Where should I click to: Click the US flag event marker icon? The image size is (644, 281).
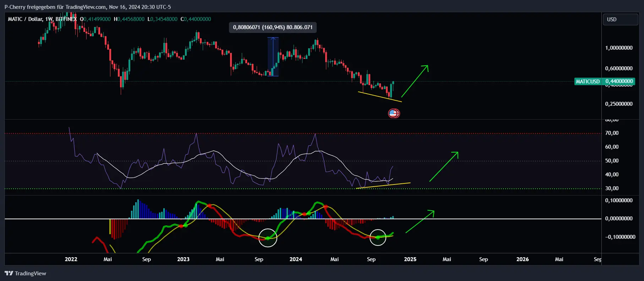pos(393,114)
